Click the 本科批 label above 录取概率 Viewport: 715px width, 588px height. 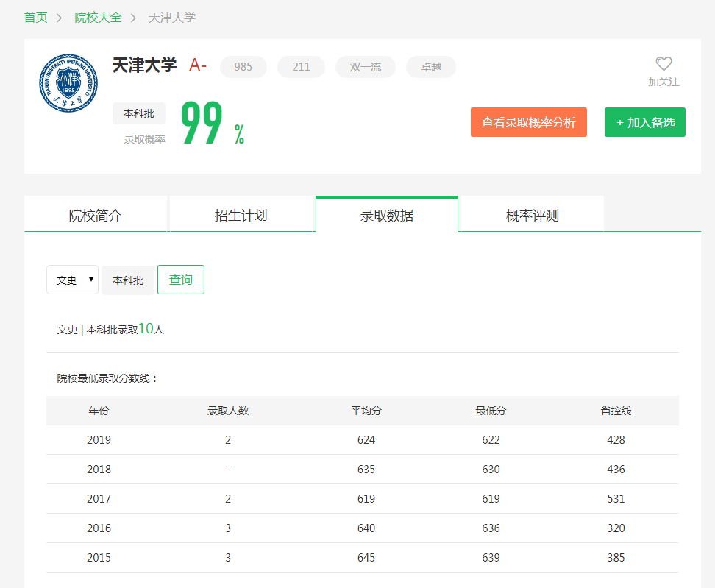click(138, 113)
